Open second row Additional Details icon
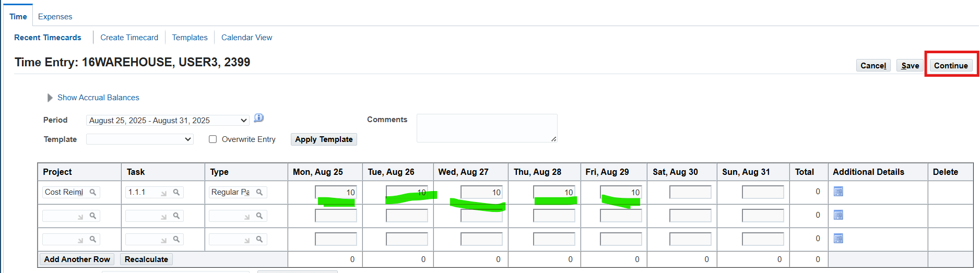 pyautogui.click(x=839, y=215)
